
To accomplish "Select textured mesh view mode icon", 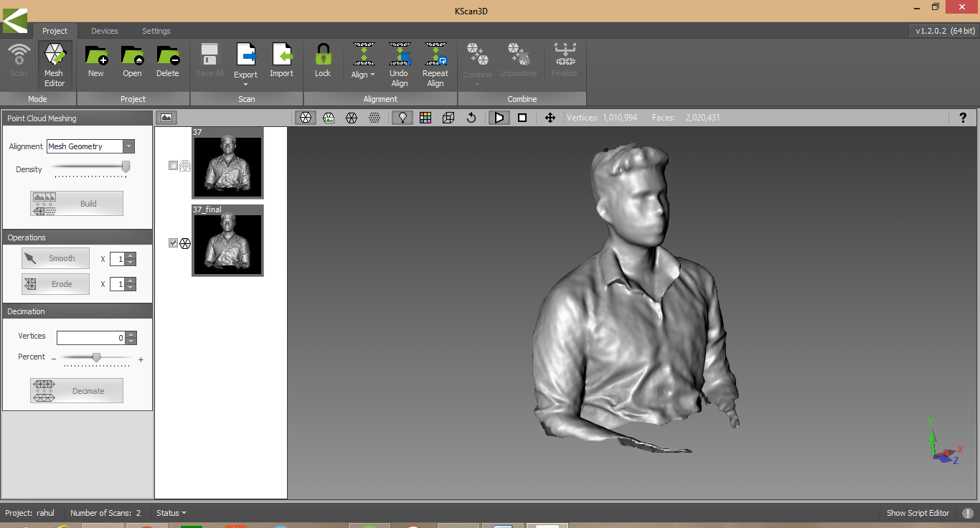I will click(329, 118).
